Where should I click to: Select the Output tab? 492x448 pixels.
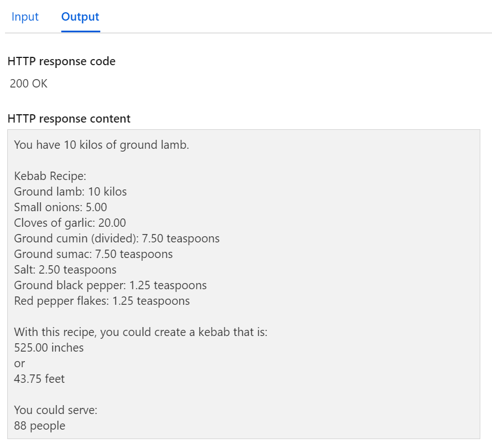(x=80, y=17)
